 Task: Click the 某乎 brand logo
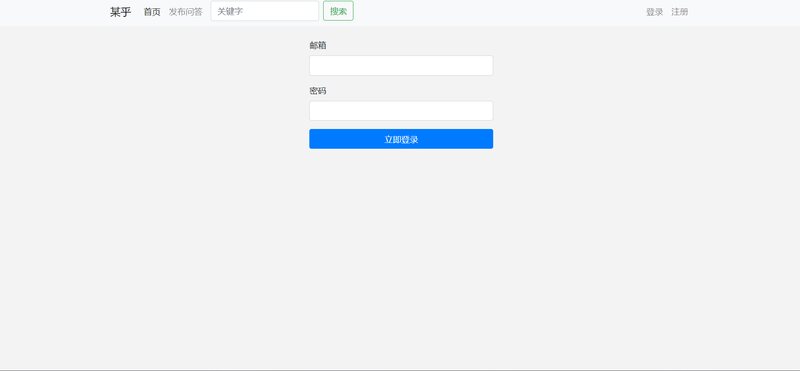tap(120, 12)
